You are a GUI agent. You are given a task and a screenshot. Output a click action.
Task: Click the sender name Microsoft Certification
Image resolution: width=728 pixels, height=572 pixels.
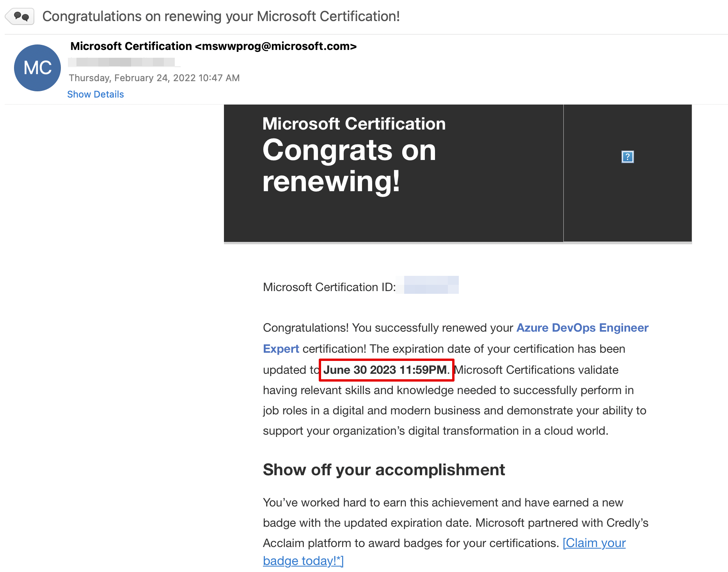pos(131,46)
